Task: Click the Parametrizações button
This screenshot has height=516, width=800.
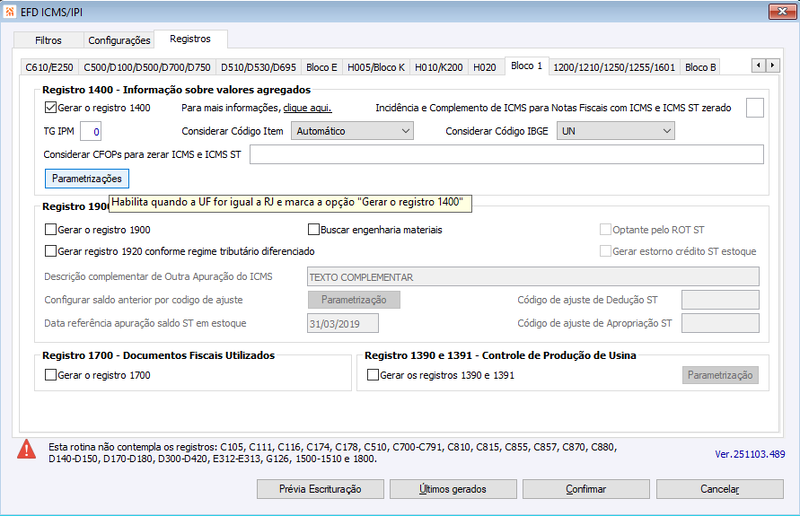Action: (x=87, y=179)
